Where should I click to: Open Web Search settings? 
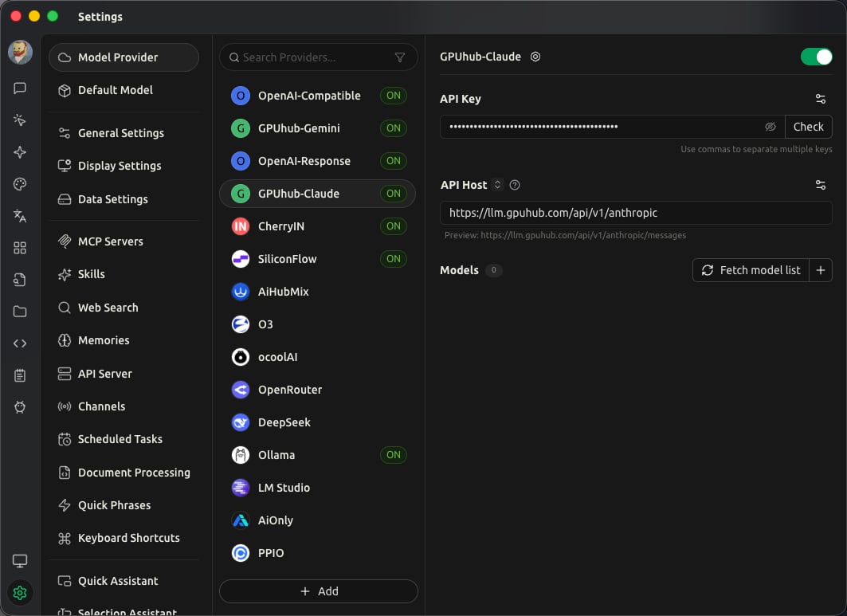[x=124, y=308]
